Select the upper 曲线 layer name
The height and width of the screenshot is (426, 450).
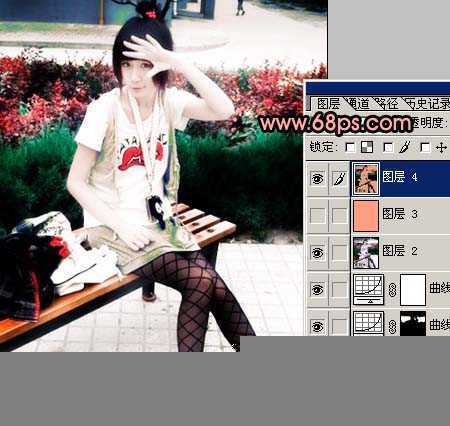pyautogui.click(x=440, y=288)
